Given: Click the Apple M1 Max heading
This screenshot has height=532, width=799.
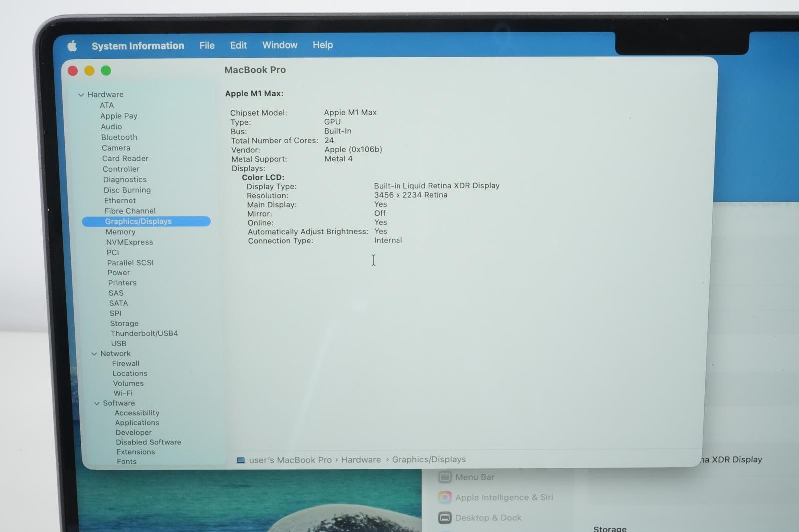Looking at the screenshot, I should (254, 94).
